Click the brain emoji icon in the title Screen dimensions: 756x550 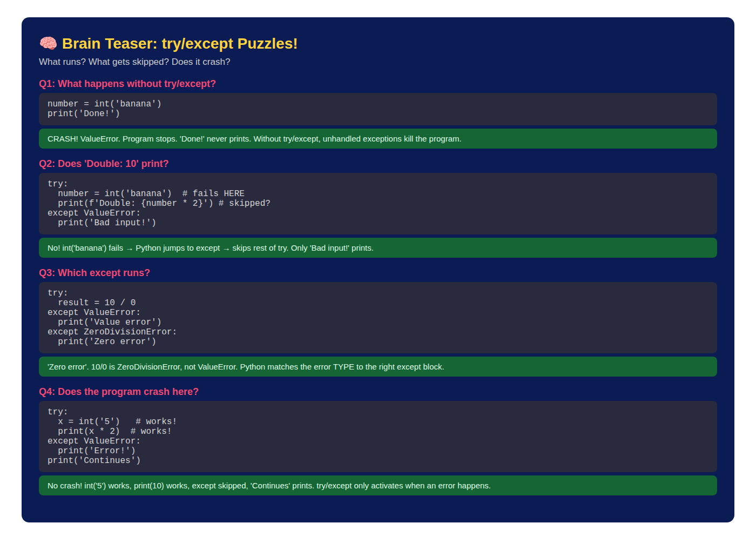(x=48, y=44)
